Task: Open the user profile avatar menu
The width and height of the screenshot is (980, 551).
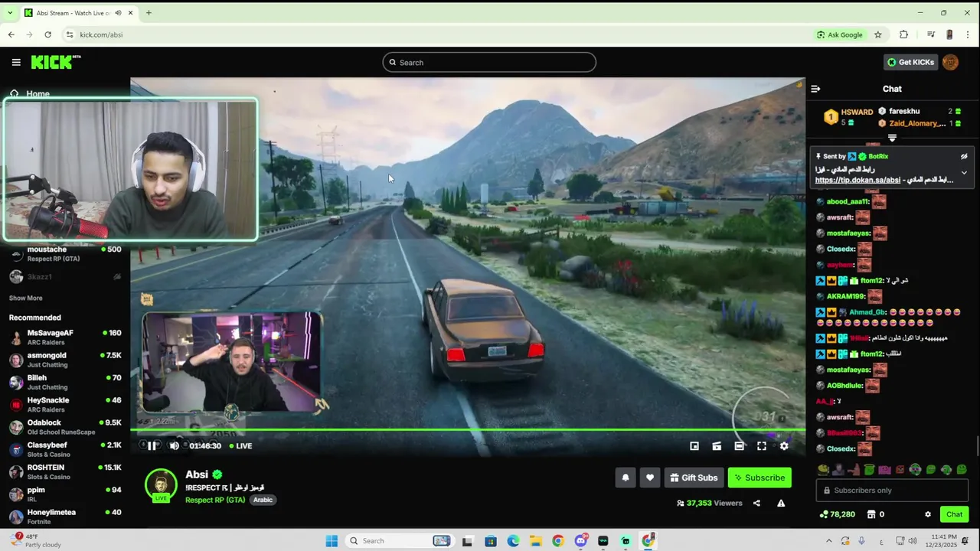Action: [x=950, y=62]
